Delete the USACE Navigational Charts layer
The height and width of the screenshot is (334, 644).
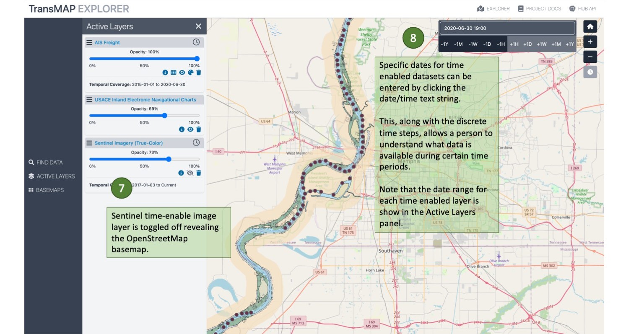[x=199, y=129]
